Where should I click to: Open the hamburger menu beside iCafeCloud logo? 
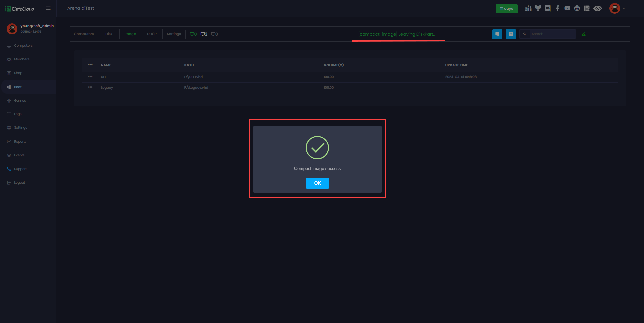pos(48,8)
